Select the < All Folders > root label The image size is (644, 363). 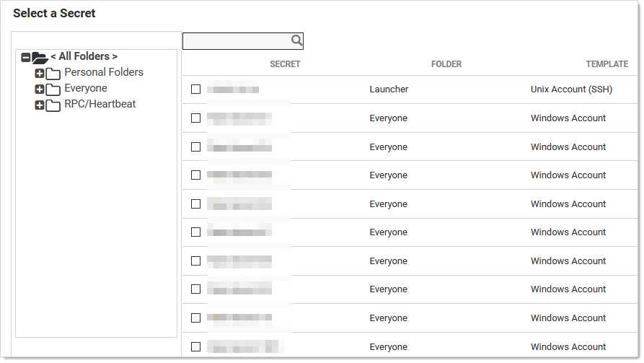click(x=84, y=56)
